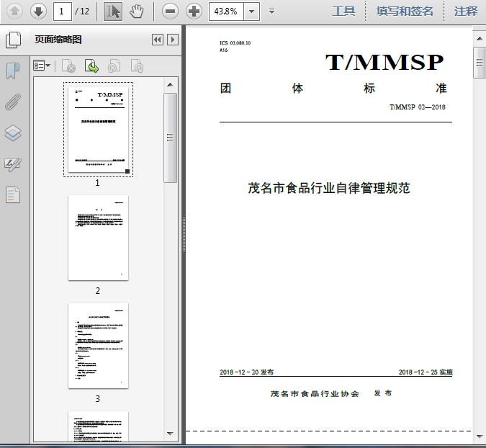Screen dimensions: 486x448
Task: Open the layers panel in sidebar
Action: click(13, 133)
